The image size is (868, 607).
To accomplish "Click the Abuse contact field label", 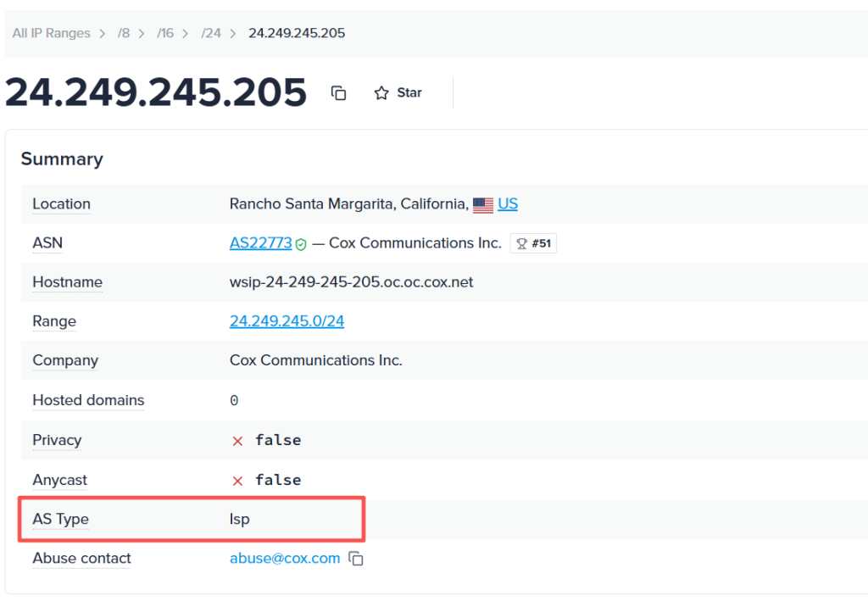I will (x=82, y=559).
